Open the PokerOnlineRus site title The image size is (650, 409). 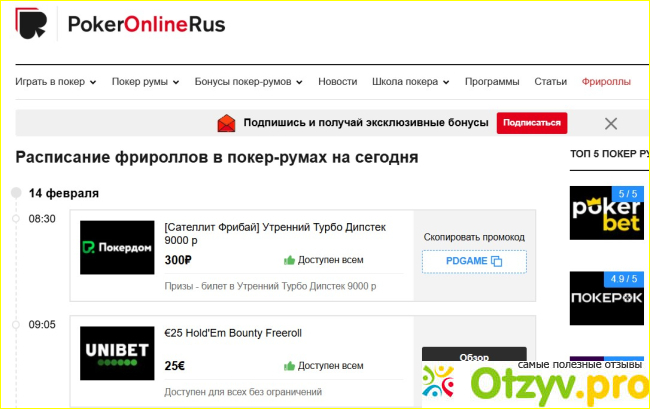point(146,24)
